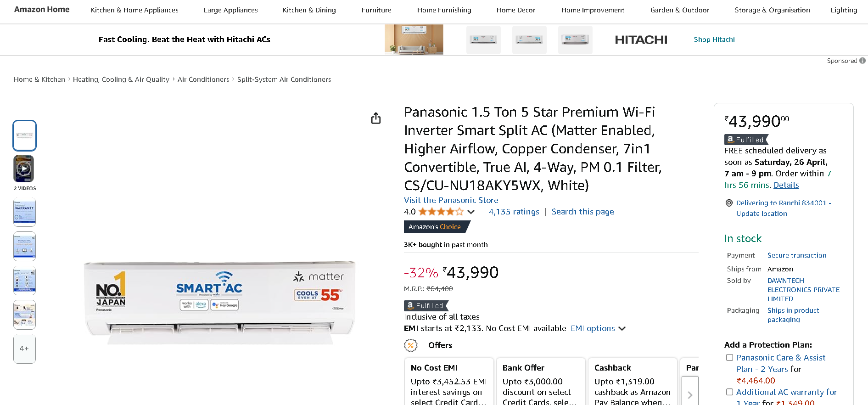The height and width of the screenshot is (405, 868).
Task: Check Panasonic Care & Assist Plan box
Action: [x=729, y=358]
